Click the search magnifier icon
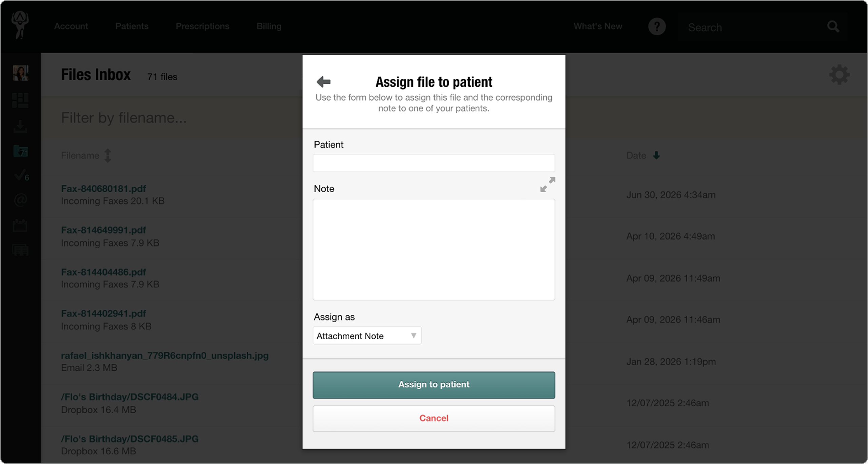Viewport: 868px width, 464px height. 833,26
